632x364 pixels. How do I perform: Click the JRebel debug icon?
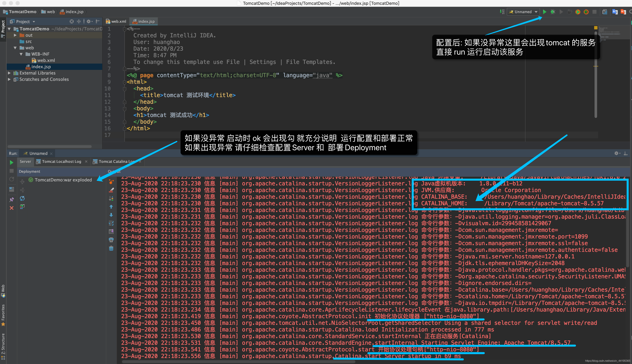pyautogui.click(x=586, y=12)
